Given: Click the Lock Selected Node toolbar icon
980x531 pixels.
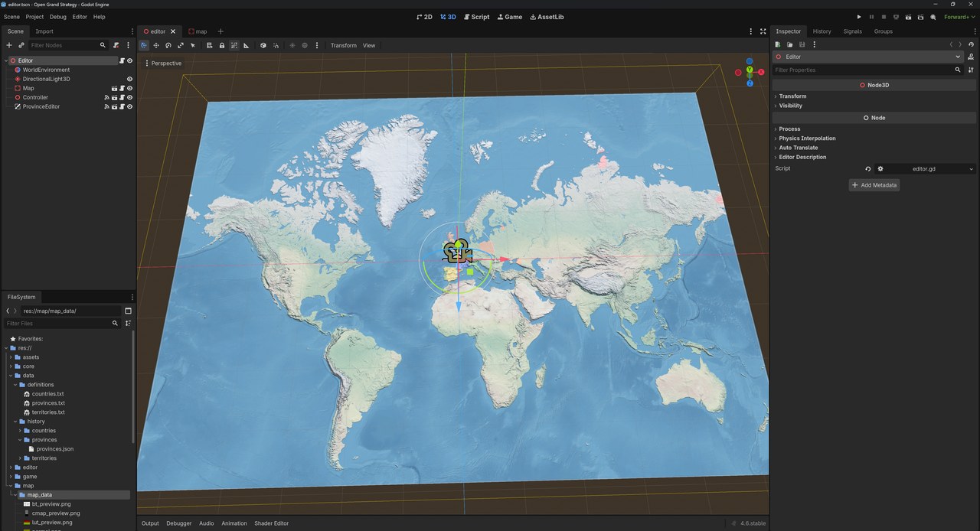Looking at the screenshot, I should tap(222, 45).
